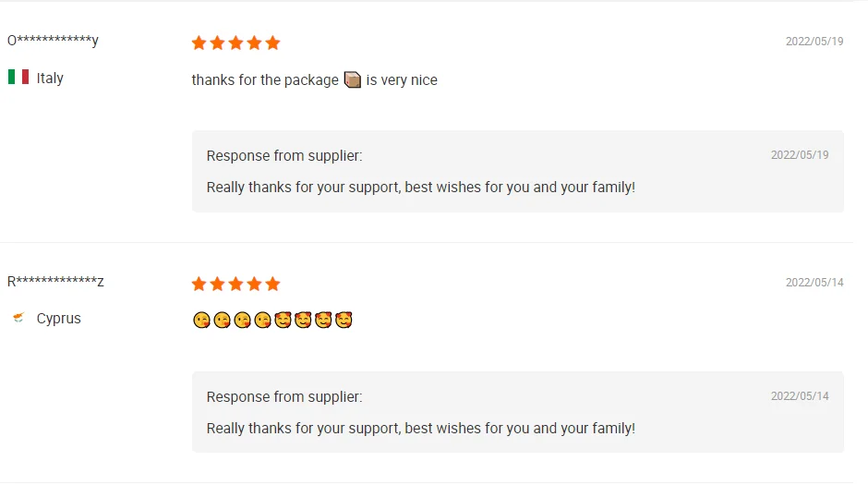Click the fifth star of Cyprus review

272,284
